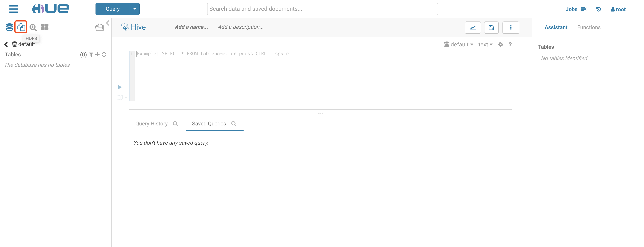This screenshot has width=644, height=247.
Task: Open the grid apps source icon
Action: point(45,27)
